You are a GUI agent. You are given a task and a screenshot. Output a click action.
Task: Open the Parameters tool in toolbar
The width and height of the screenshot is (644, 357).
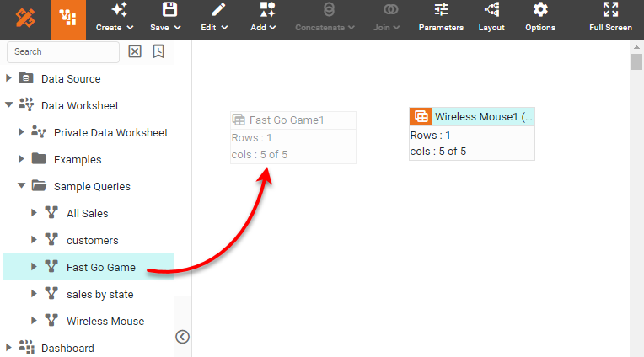coord(441,18)
